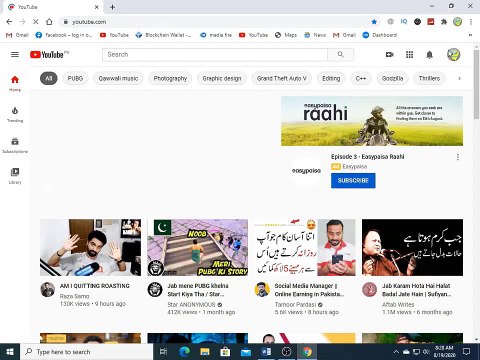Screen dimensions: 480x360
Task: Click the IQ extension icon
Action: (404, 22)
